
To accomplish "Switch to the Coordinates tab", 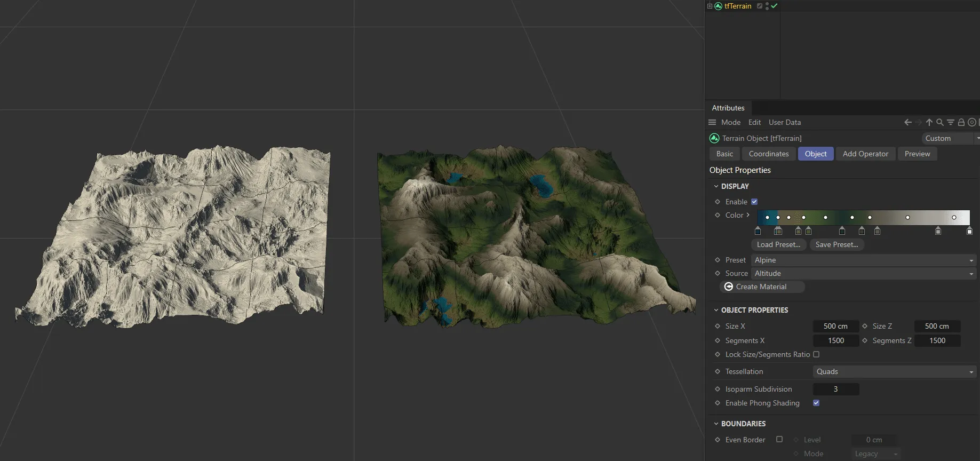I will point(769,154).
